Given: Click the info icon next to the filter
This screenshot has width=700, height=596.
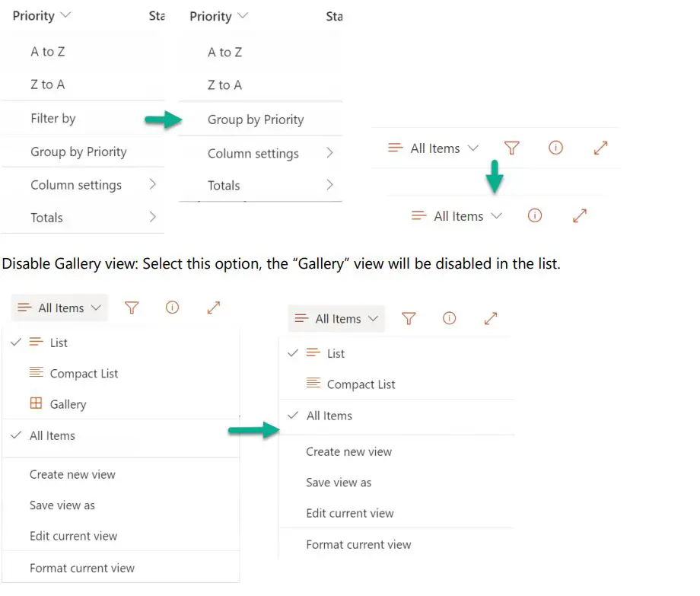Looking at the screenshot, I should point(172,308).
